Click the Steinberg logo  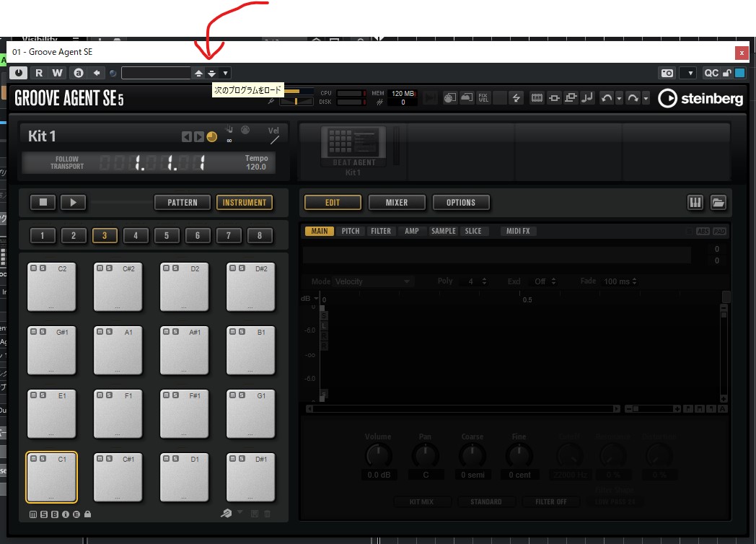pos(700,98)
